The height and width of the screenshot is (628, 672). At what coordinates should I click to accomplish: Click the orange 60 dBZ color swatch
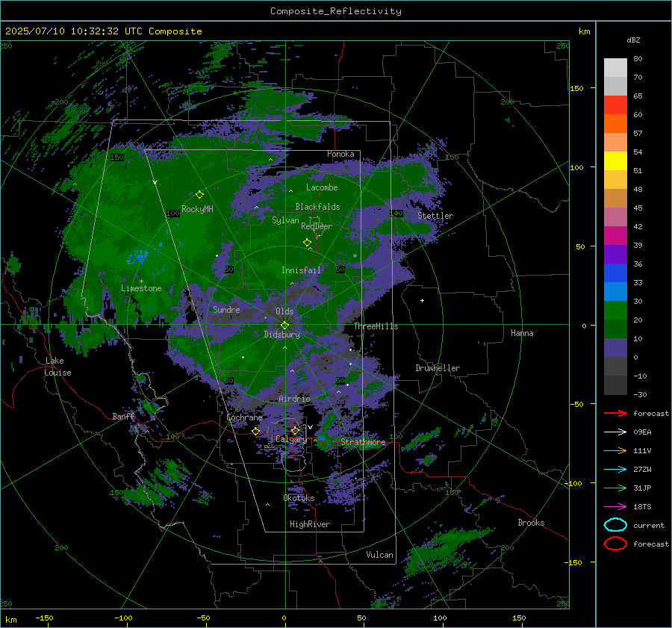coord(615,123)
